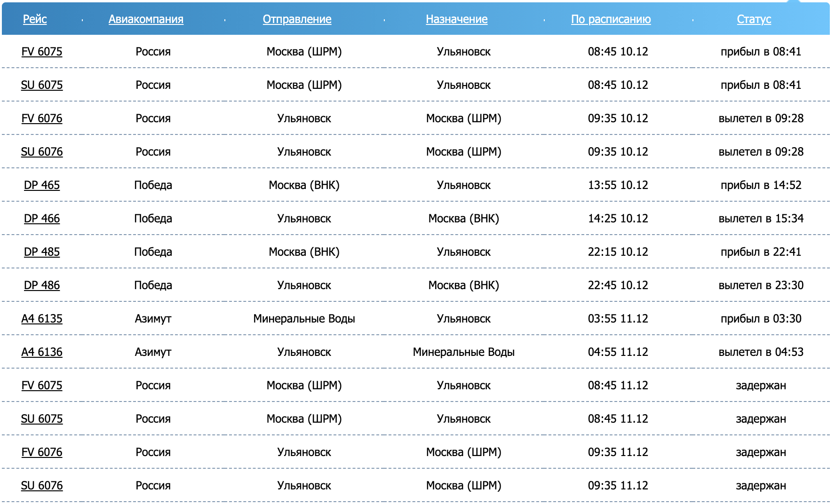Open flight SU 6076 scheduled 09:35 10.12
This screenshot has height=504, width=835.
click(x=42, y=152)
